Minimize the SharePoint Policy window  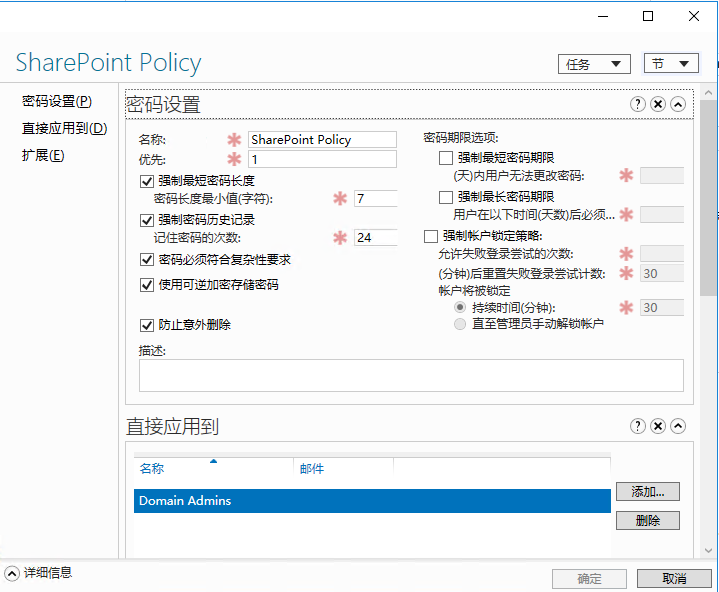point(603,17)
